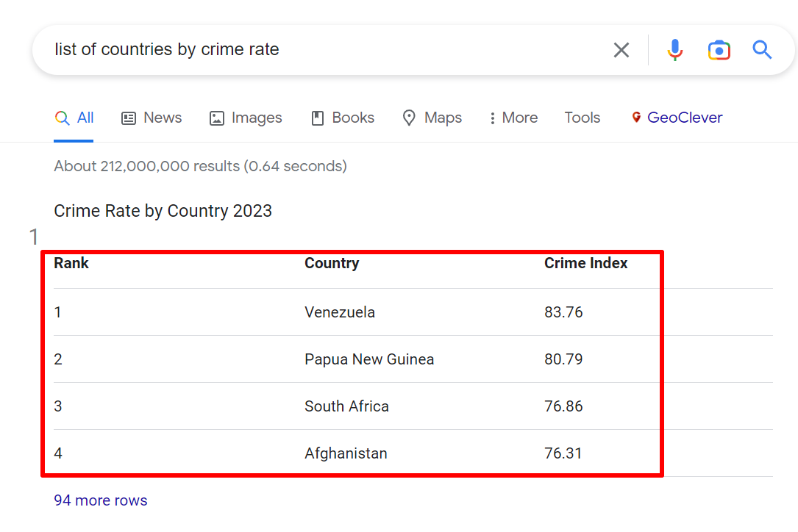The width and height of the screenshot is (798, 532).
Task: Open the Tools filter options
Action: pos(582,118)
